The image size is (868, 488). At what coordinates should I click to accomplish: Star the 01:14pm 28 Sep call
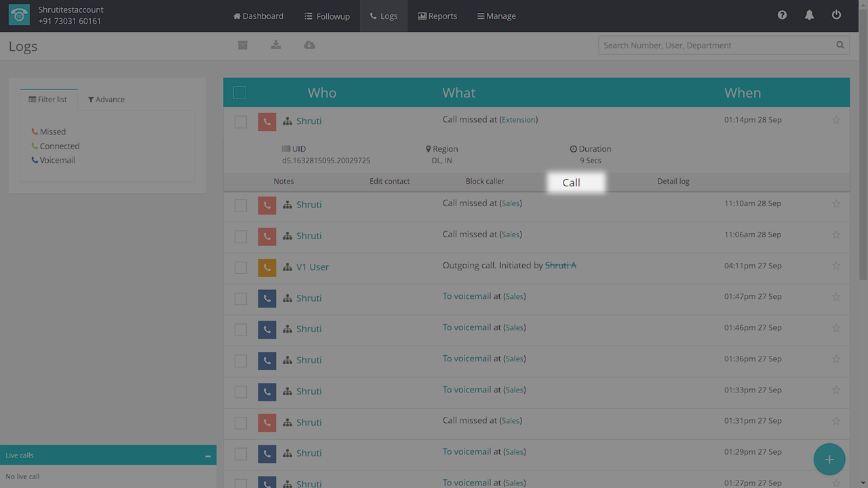tap(835, 120)
